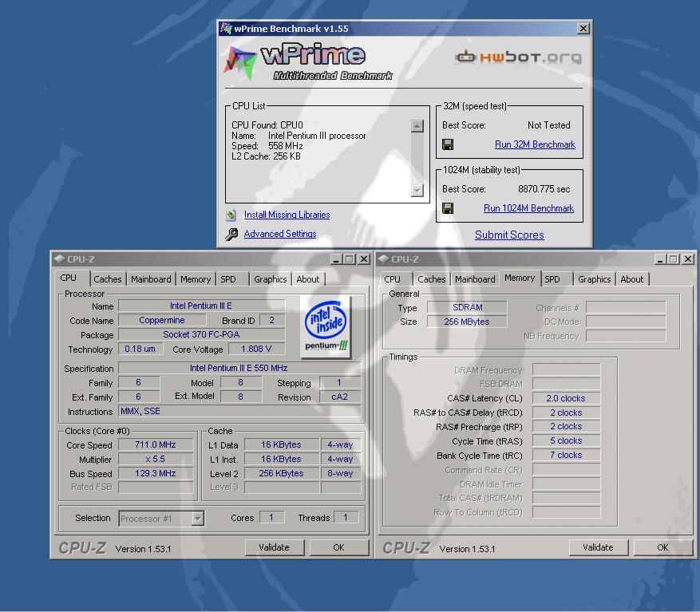Open the Processor #1 selection dropdown

point(197,519)
